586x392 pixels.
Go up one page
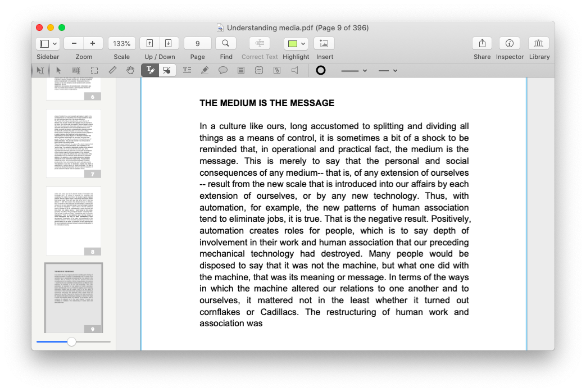coord(149,44)
